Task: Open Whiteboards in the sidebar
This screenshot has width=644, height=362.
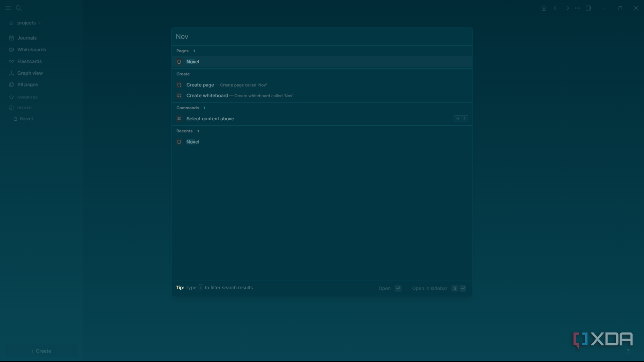Action: coord(32,50)
